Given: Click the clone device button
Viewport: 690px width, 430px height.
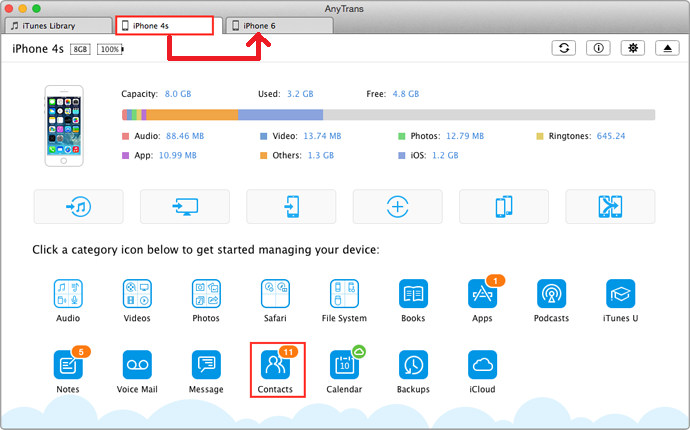Looking at the screenshot, I should (x=504, y=206).
